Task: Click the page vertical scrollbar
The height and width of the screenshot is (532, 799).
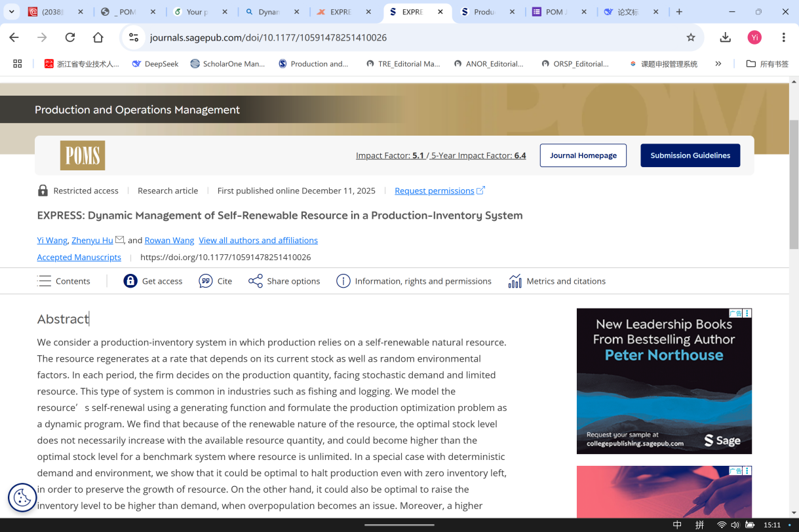Action: tap(794, 183)
